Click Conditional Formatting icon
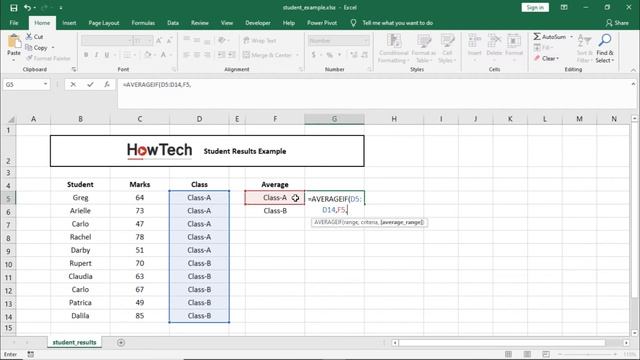The width and height of the screenshot is (640, 360). [393, 42]
